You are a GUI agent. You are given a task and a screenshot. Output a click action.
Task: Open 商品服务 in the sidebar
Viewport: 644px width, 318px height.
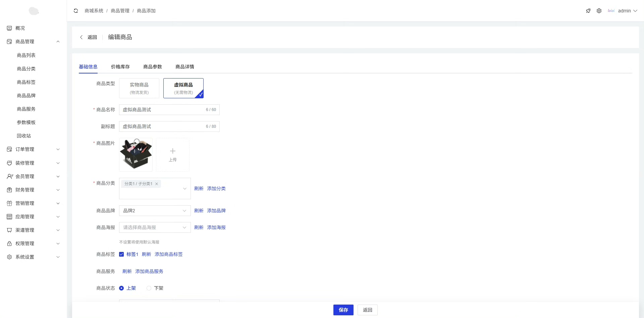tap(26, 109)
